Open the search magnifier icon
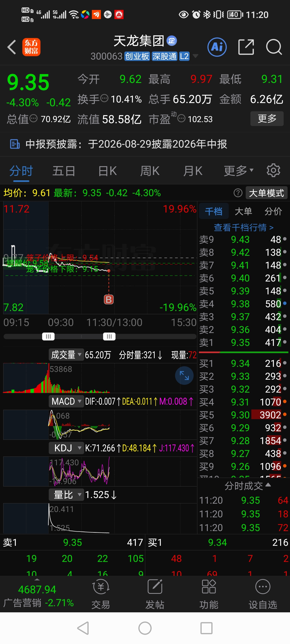 pos(274,47)
